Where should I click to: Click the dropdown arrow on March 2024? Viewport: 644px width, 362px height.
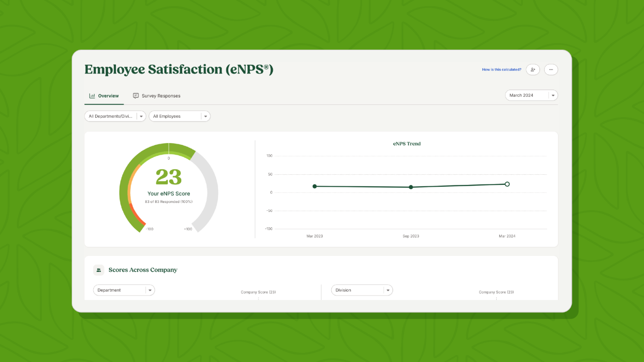553,95
